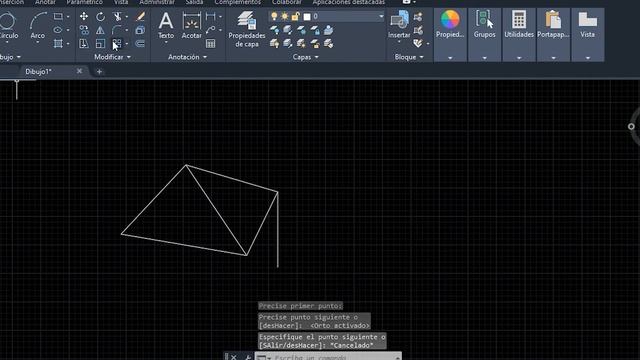Select the Move tool
This screenshot has width=640, height=360.
(84, 16)
